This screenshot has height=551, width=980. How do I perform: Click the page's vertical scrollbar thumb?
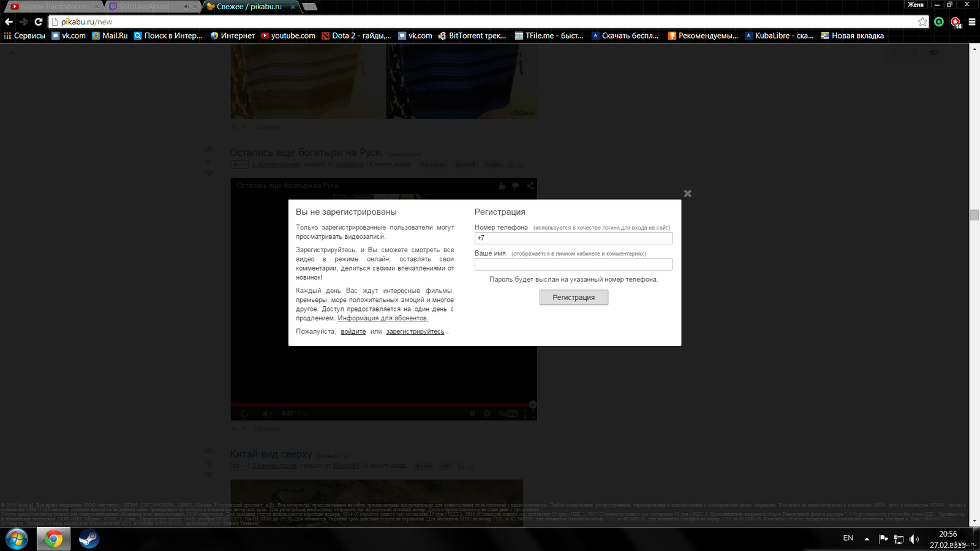tap(974, 215)
